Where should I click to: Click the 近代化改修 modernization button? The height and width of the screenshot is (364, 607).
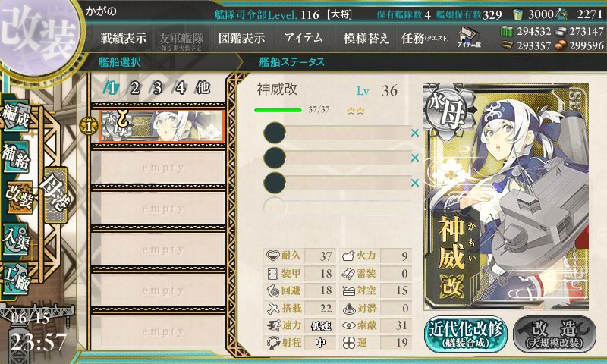click(466, 334)
